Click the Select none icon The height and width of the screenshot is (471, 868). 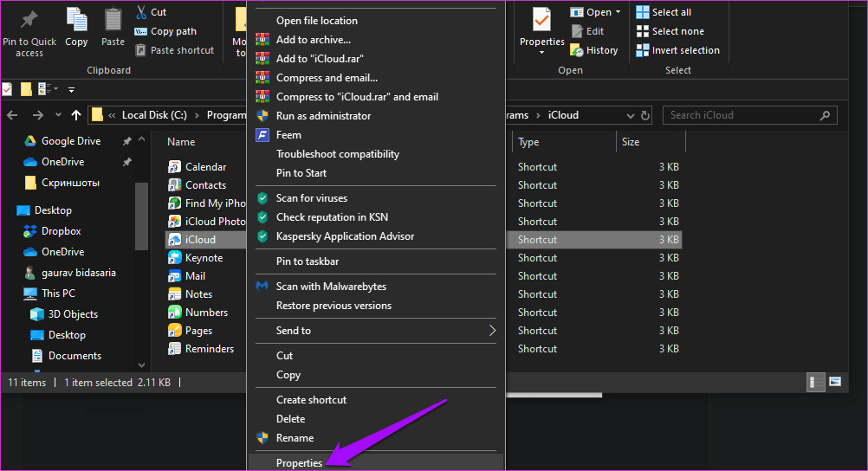(x=642, y=31)
